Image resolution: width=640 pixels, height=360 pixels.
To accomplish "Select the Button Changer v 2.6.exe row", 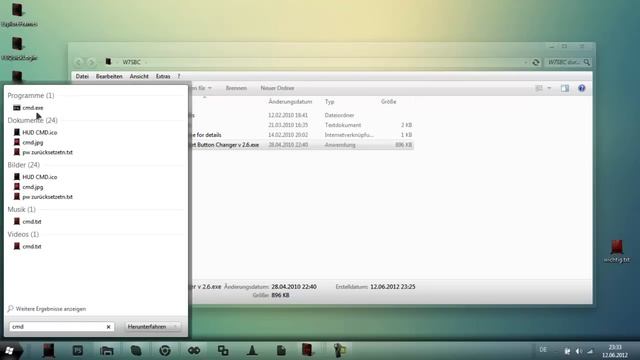I will tap(302, 145).
